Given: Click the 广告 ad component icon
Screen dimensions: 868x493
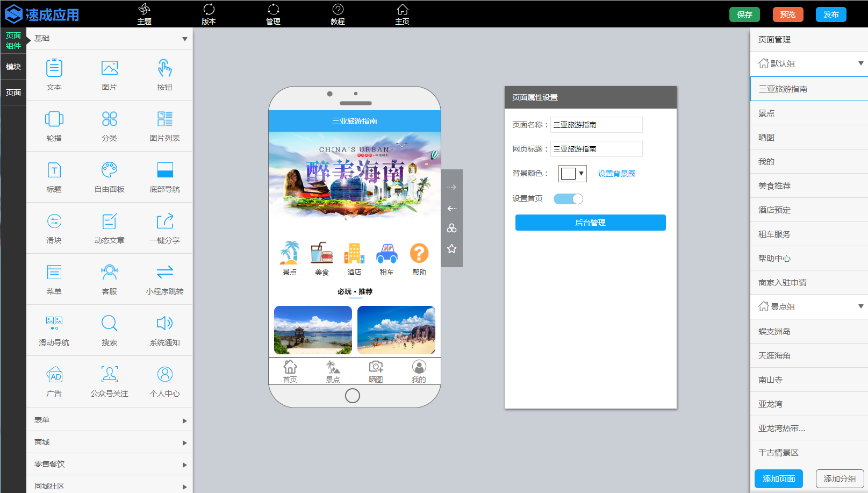Looking at the screenshot, I should click(54, 374).
